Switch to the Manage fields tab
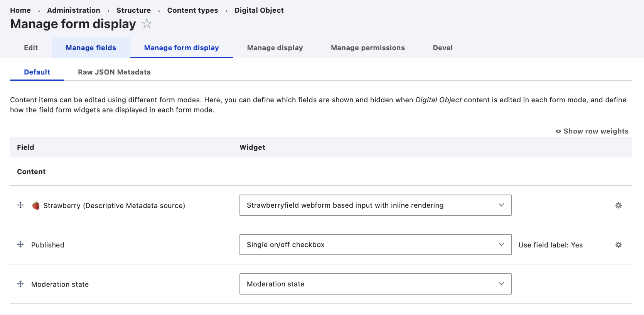 (x=91, y=48)
